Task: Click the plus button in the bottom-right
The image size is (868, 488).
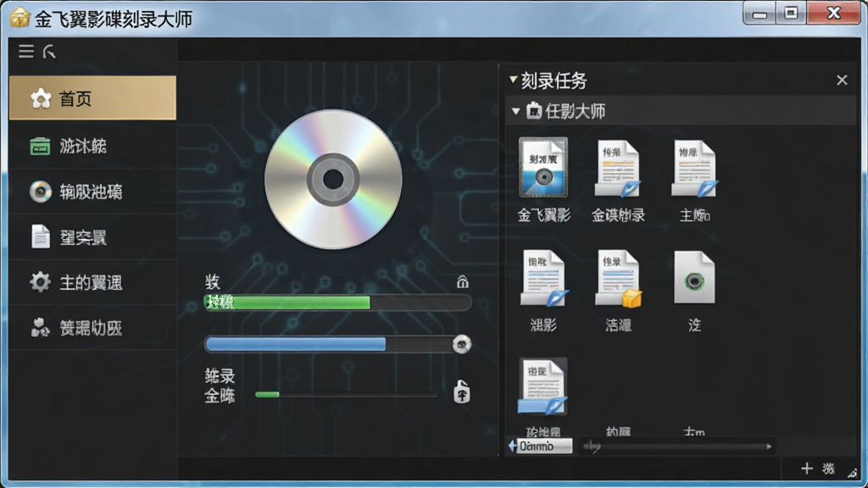Action: coord(807,469)
